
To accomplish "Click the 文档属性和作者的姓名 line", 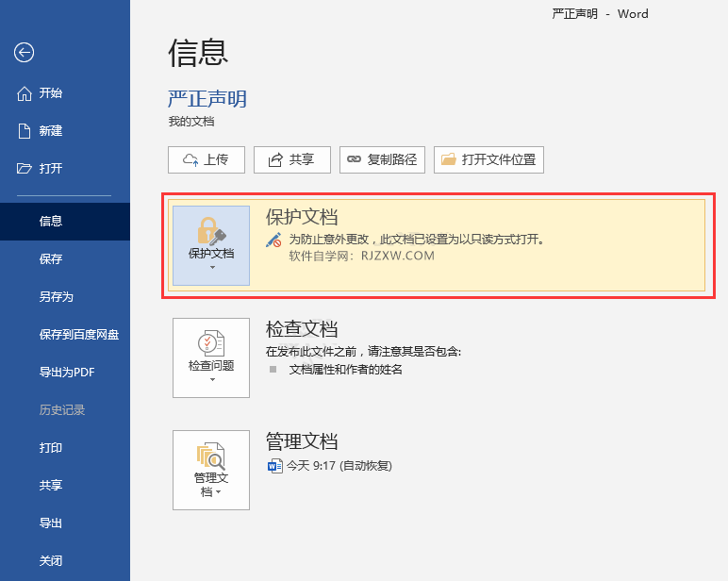I will pos(345,370).
